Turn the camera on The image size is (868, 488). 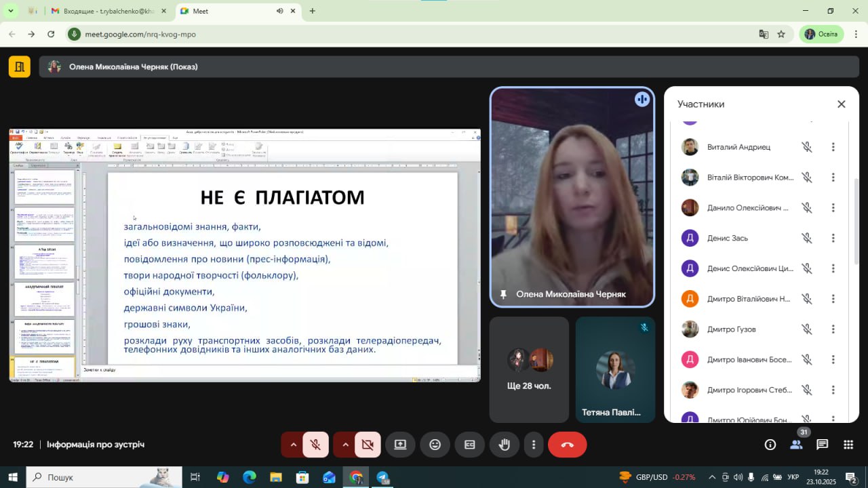[x=368, y=445]
